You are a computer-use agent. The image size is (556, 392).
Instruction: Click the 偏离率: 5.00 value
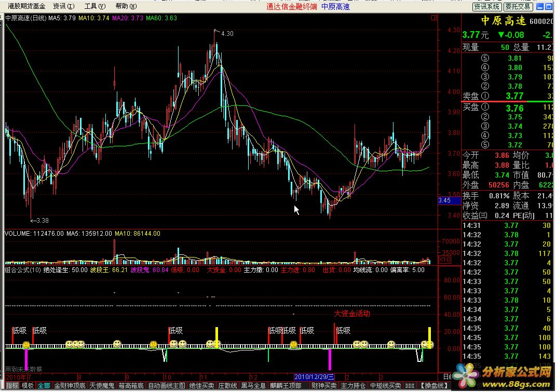tap(407, 270)
